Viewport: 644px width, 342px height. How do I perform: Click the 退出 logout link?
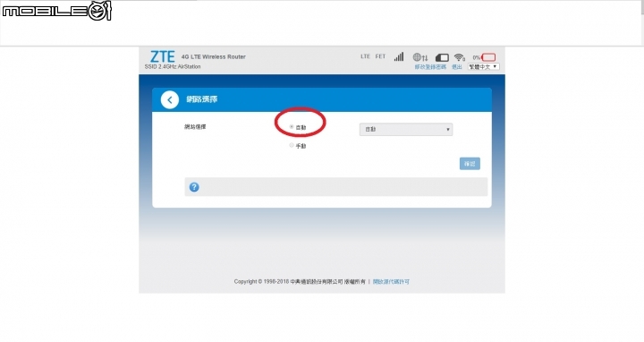[x=457, y=66]
